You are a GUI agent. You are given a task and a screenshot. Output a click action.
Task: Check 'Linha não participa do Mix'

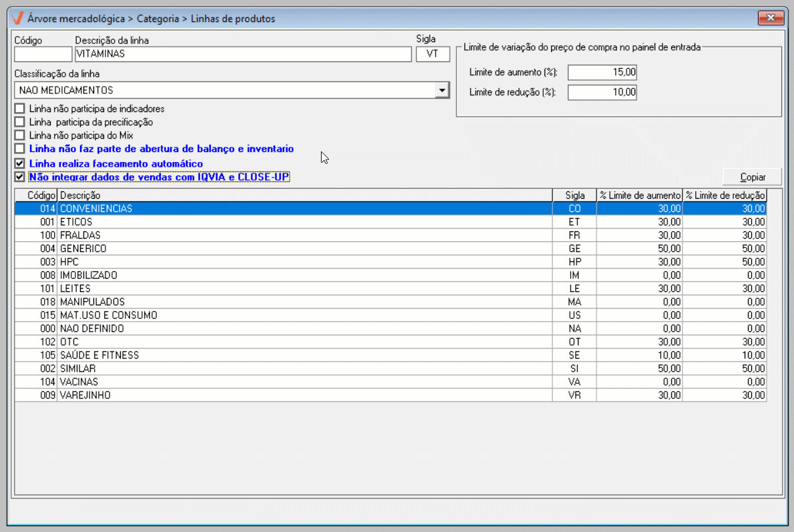pyautogui.click(x=20, y=135)
